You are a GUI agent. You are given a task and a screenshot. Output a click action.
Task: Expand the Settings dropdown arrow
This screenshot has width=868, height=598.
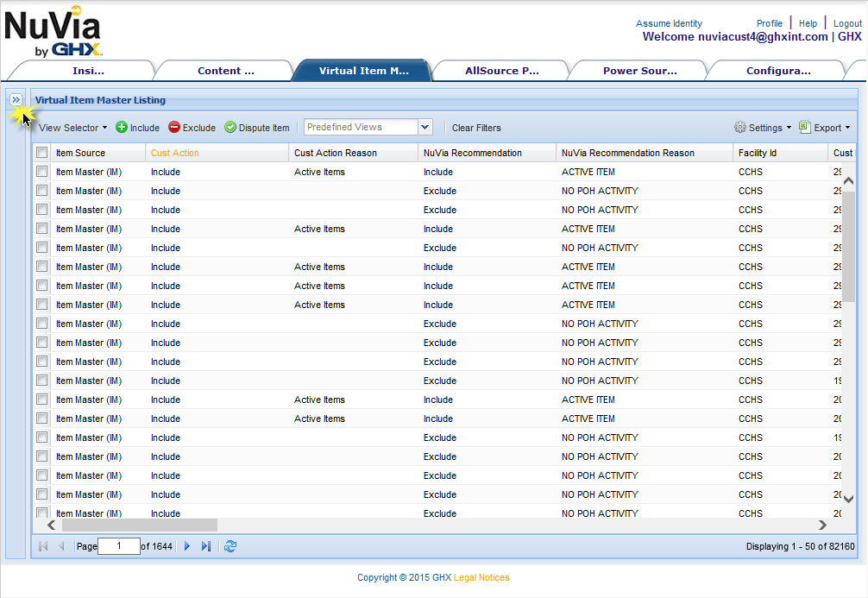pyautogui.click(x=789, y=128)
